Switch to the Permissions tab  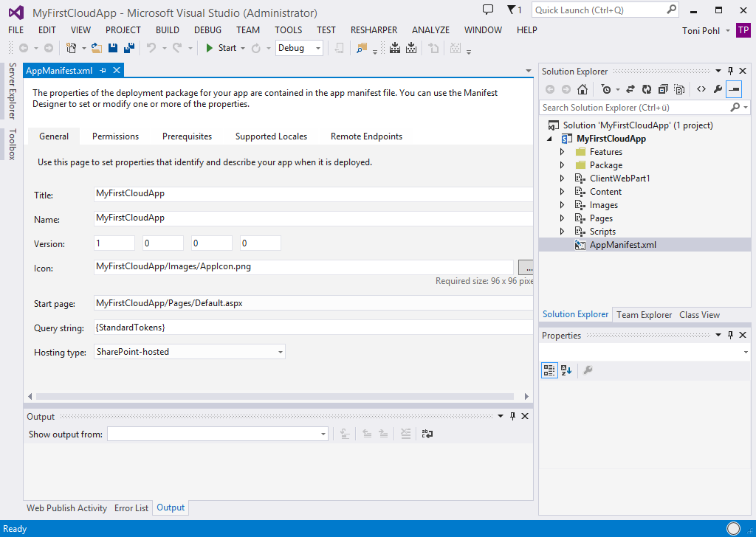(x=115, y=136)
